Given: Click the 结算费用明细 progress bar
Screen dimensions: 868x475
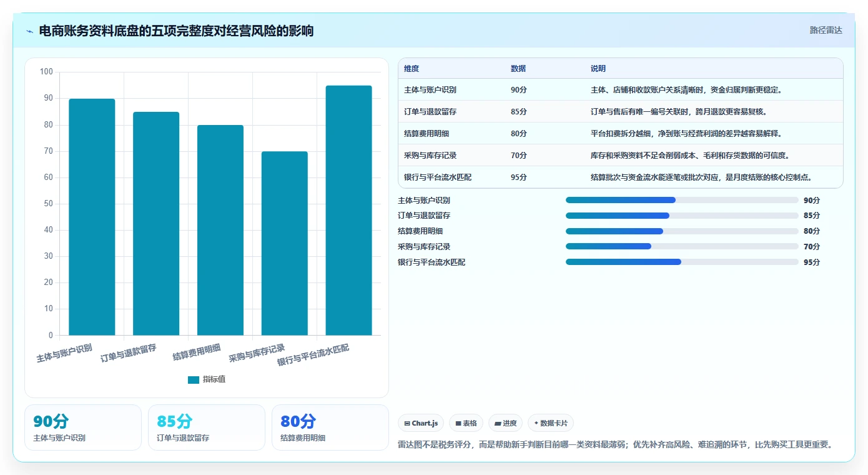Looking at the screenshot, I should tap(682, 231).
